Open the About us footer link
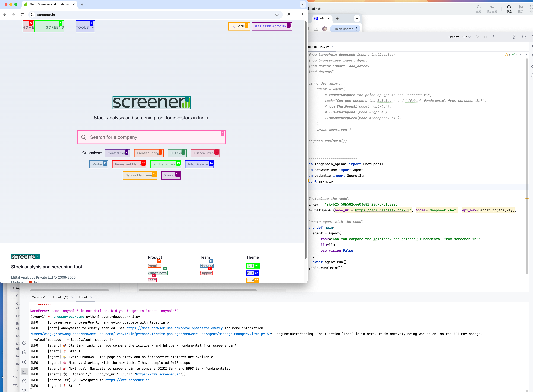 click(207, 266)
